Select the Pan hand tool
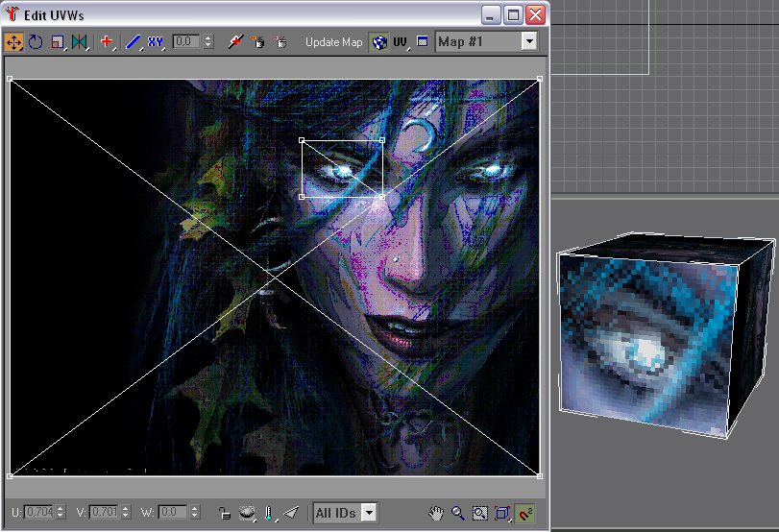 [x=436, y=513]
